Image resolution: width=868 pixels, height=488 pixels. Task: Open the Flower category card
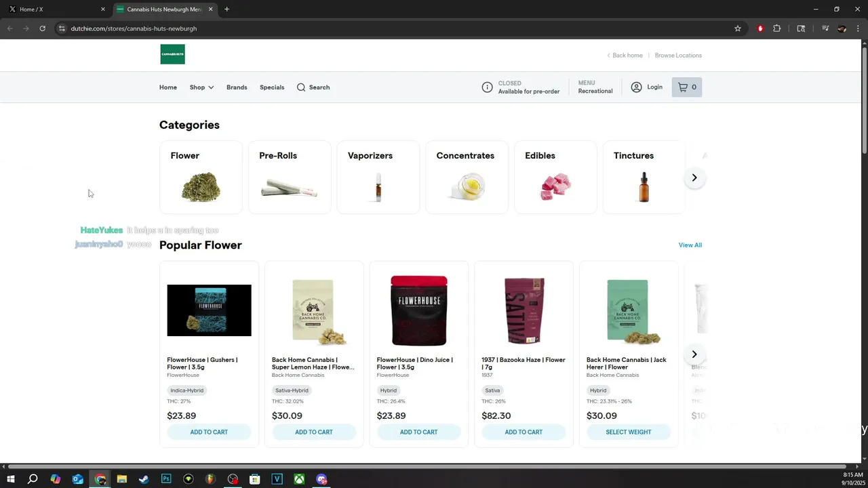[201, 177]
